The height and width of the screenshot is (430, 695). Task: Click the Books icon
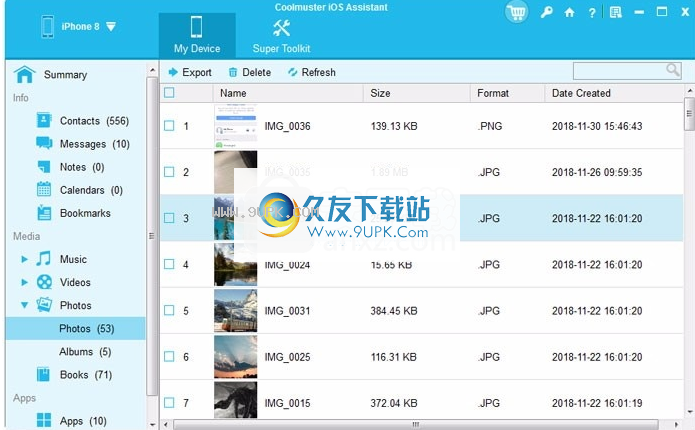[x=43, y=374]
